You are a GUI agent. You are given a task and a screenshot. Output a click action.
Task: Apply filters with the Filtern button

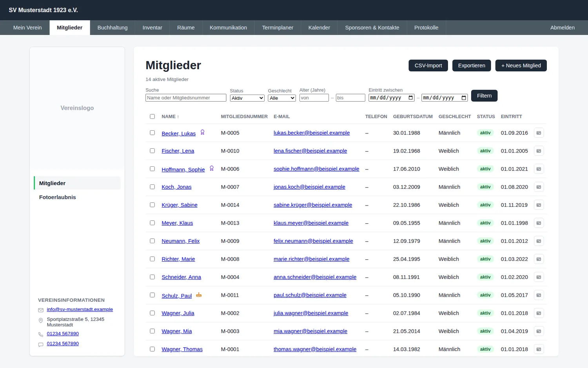click(484, 96)
